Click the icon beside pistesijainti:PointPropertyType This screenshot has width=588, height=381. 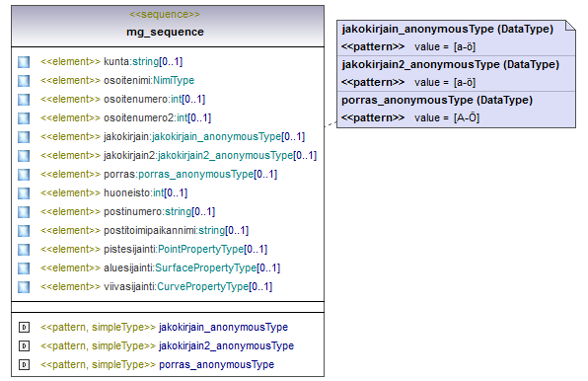tap(24, 250)
